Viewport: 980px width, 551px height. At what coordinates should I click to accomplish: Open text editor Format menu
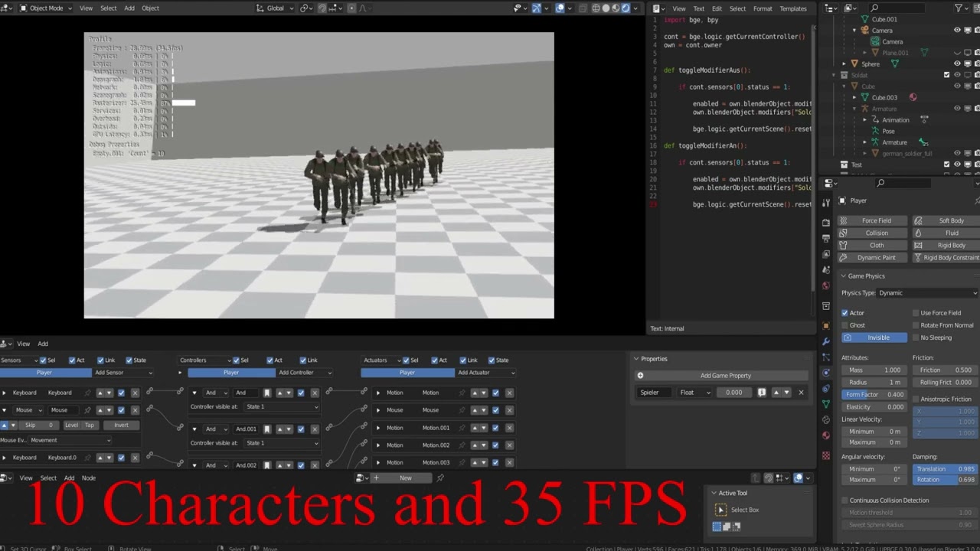pyautogui.click(x=763, y=8)
